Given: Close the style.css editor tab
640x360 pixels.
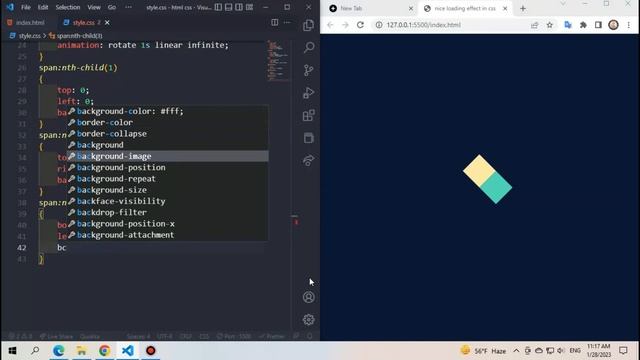Looking at the screenshot, I should point(107,22).
